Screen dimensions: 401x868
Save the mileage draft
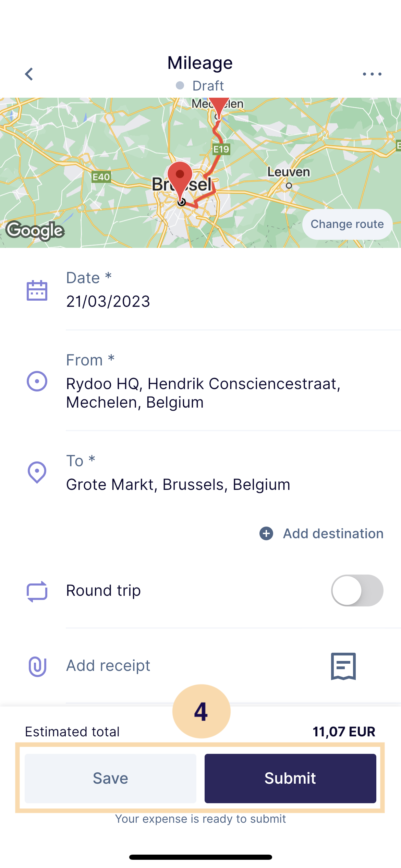110,778
